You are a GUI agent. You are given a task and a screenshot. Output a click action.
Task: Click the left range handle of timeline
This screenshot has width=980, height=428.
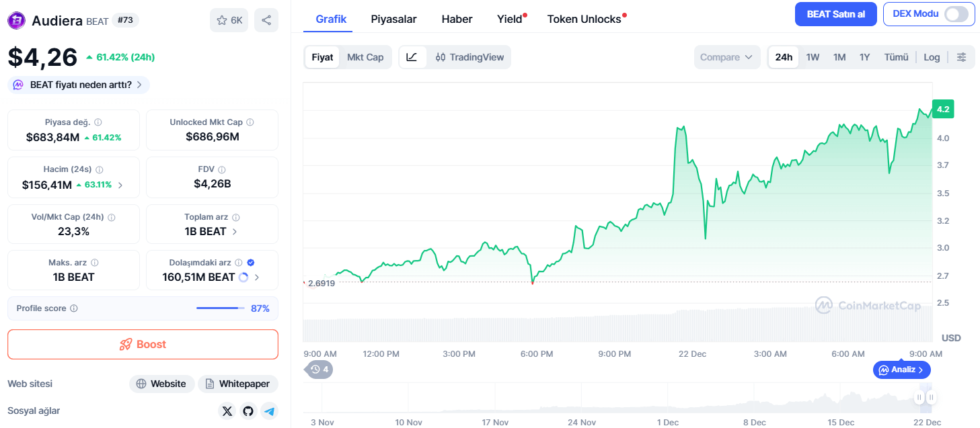coord(919,398)
